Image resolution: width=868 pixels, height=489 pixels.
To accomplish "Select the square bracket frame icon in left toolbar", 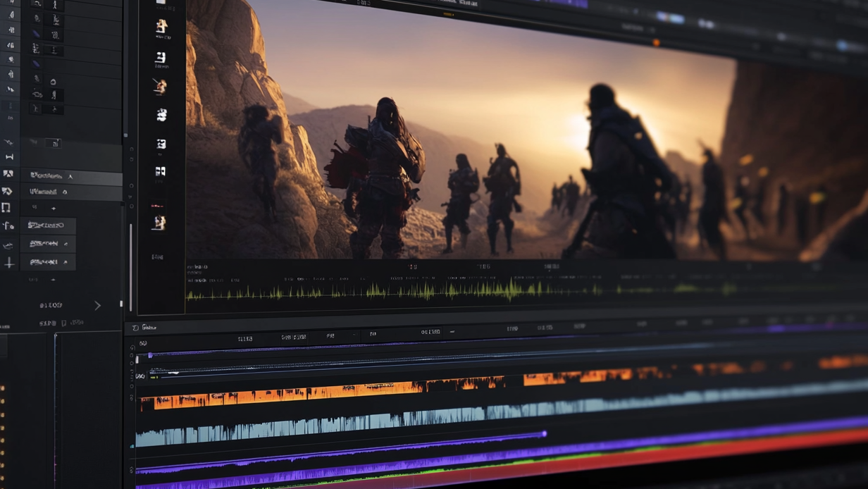I will [6, 208].
